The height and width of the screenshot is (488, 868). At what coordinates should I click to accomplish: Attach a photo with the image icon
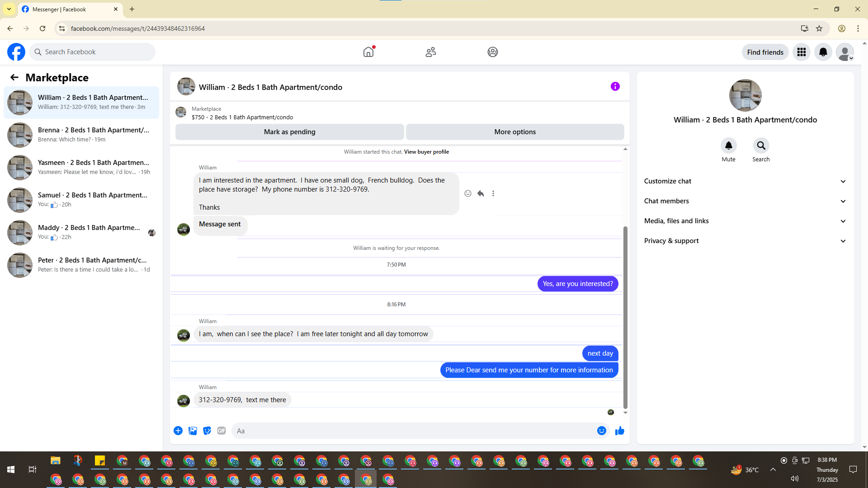(193, 431)
